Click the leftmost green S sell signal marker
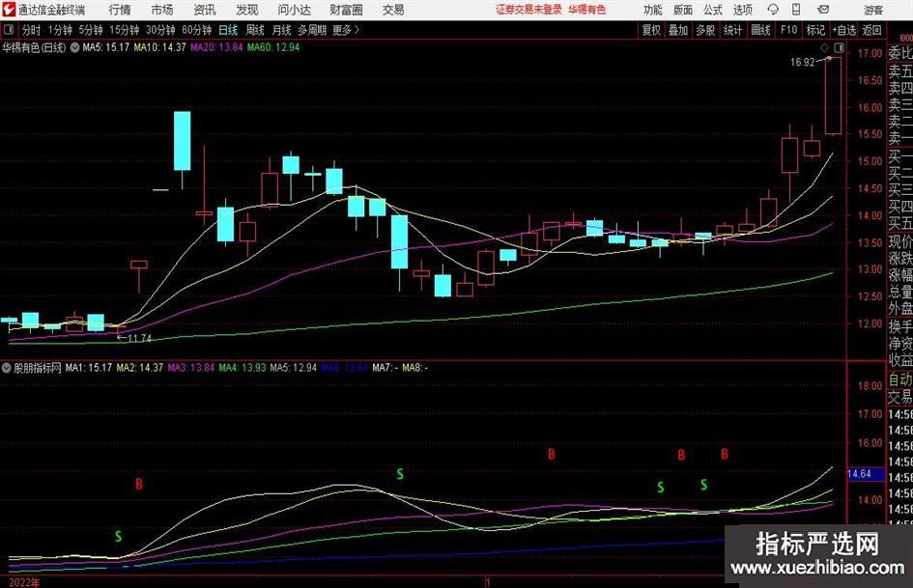 point(118,537)
